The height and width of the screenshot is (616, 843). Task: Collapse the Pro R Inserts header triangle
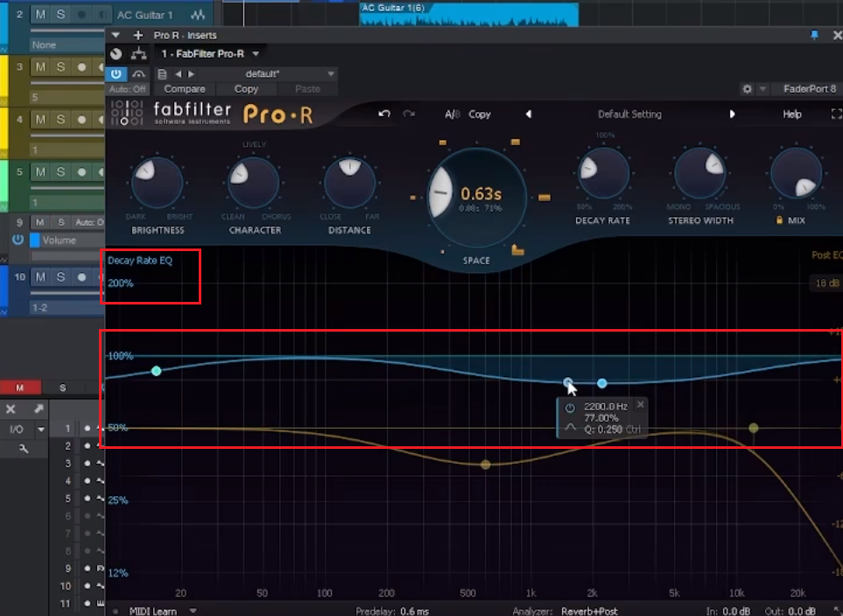click(116, 36)
